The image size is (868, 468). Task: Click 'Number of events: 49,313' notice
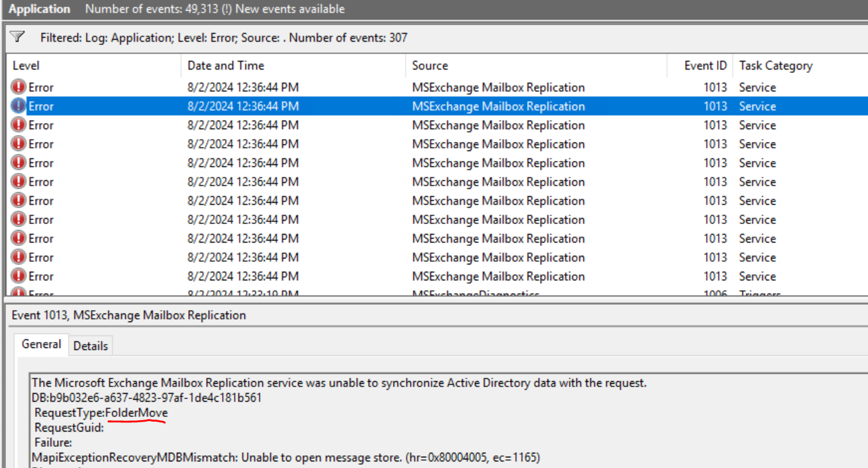215,9
